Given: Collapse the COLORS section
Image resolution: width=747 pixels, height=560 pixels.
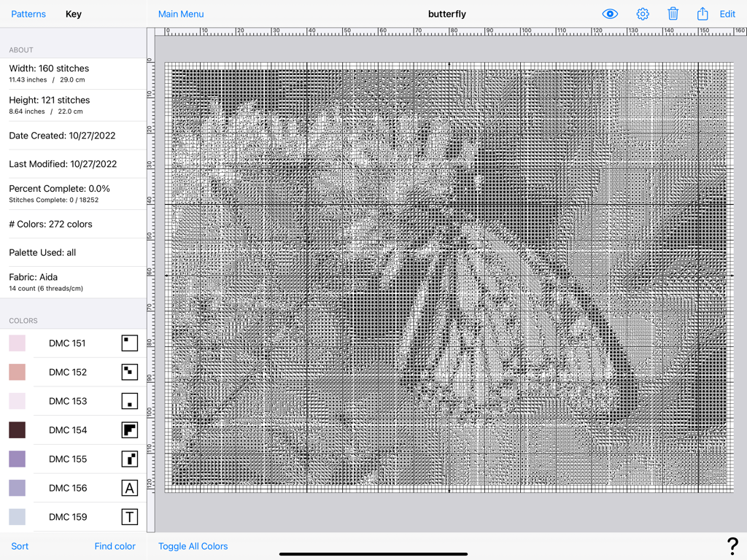Looking at the screenshot, I should [x=23, y=321].
